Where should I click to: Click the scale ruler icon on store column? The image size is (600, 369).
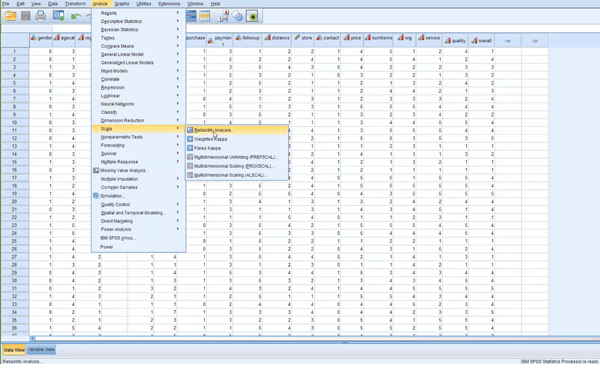click(297, 38)
